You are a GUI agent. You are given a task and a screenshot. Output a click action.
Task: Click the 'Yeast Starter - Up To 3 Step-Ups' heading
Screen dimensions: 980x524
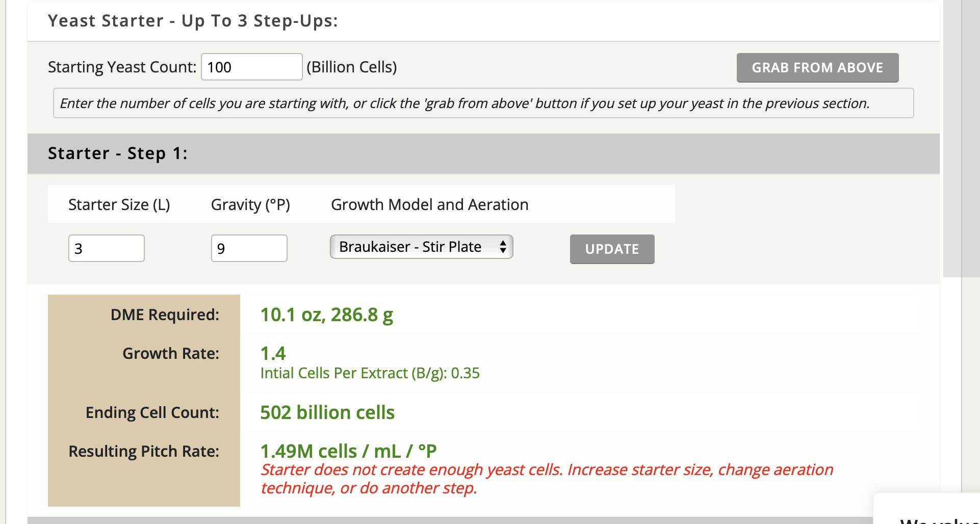[x=193, y=21]
